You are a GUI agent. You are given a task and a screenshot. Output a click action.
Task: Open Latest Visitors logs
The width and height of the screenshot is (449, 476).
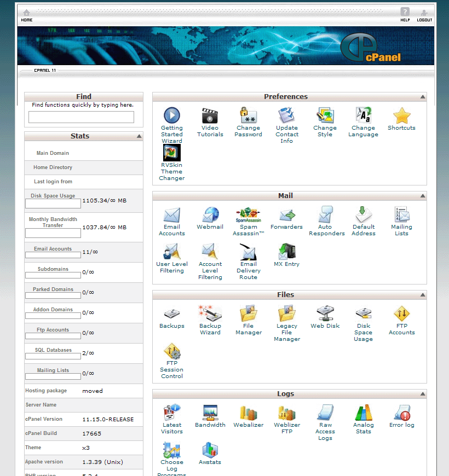pos(172,413)
